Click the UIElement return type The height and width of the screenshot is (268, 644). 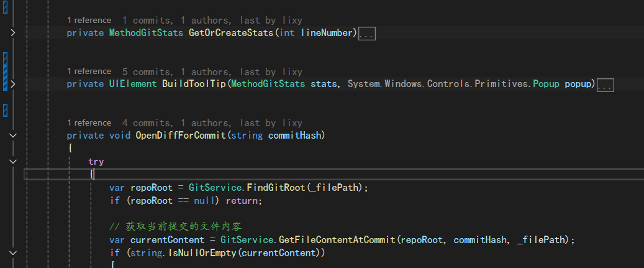[x=133, y=84]
